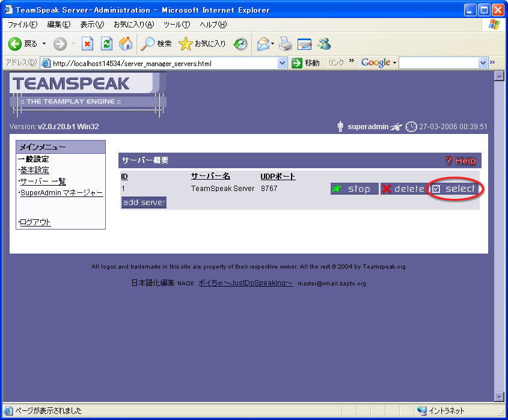Sort by the UDPポート column header

coord(278,176)
